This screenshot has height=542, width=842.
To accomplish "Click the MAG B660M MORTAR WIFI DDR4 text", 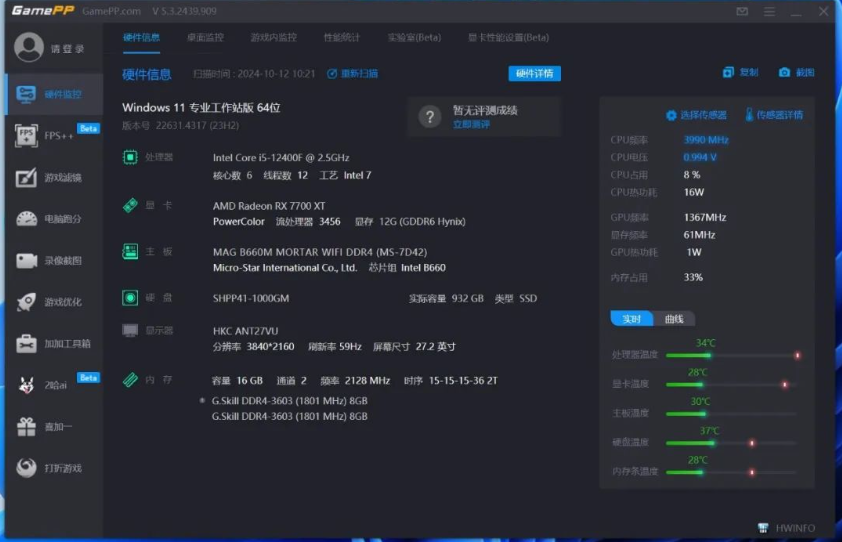I will pos(320,252).
